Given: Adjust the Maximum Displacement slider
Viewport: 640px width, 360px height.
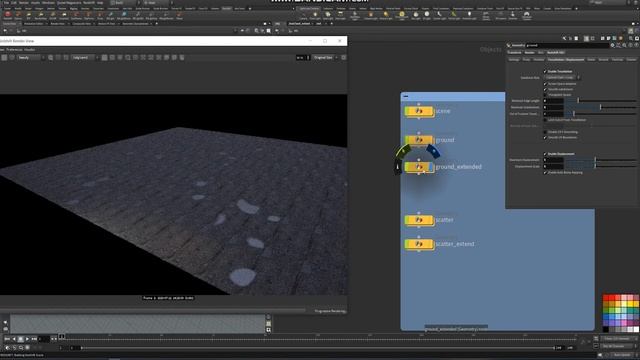Looking at the screenshot, I should tap(600, 160).
